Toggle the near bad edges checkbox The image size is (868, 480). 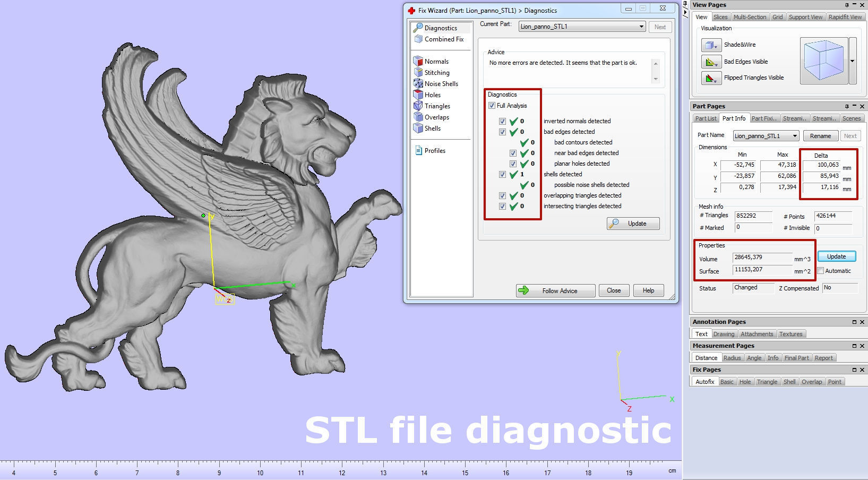(x=513, y=153)
